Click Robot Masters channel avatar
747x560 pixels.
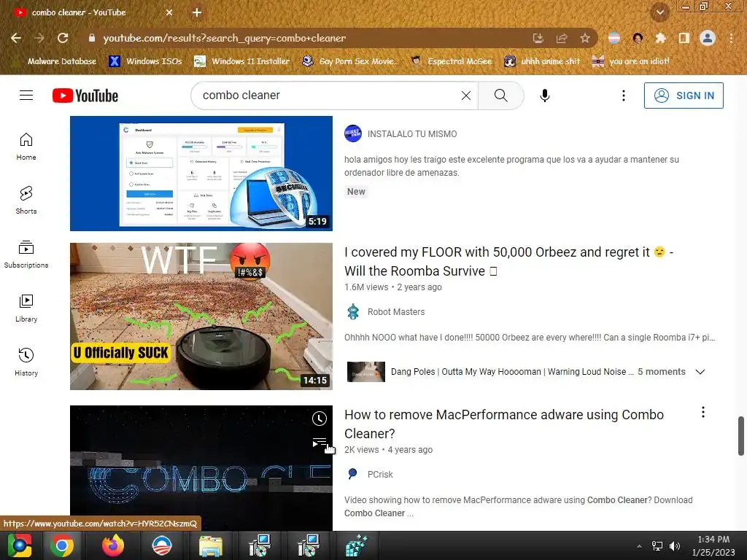coord(353,312)
